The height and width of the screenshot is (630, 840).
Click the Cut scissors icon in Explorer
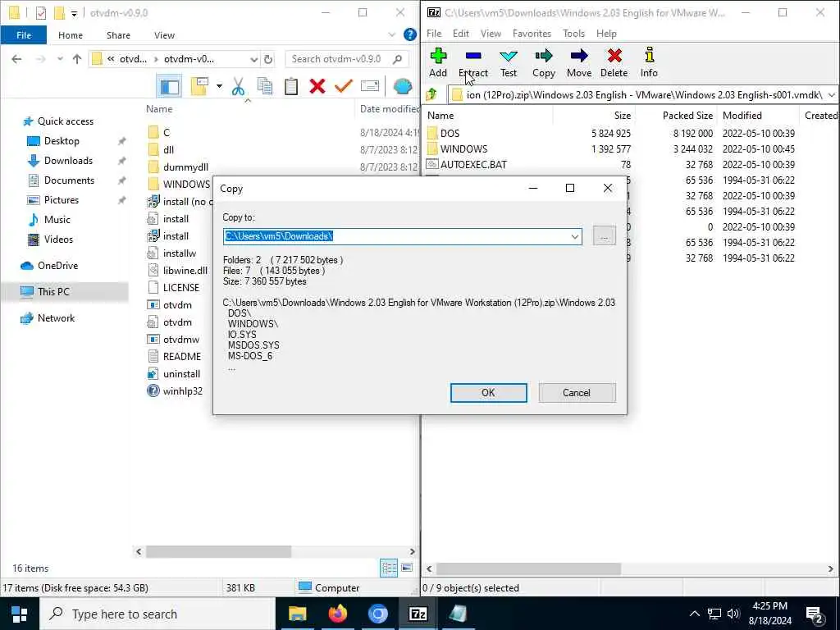tap(239, 86)
